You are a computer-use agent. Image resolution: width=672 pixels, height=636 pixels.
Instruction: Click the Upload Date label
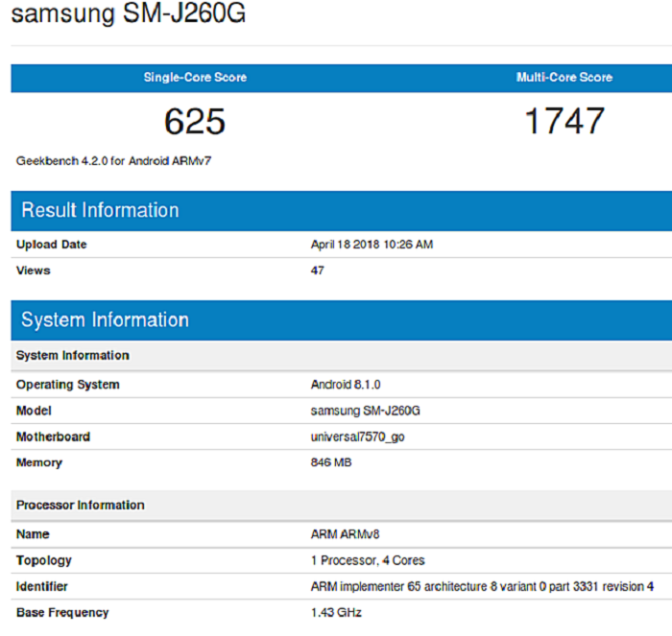(x=52, y=245)
